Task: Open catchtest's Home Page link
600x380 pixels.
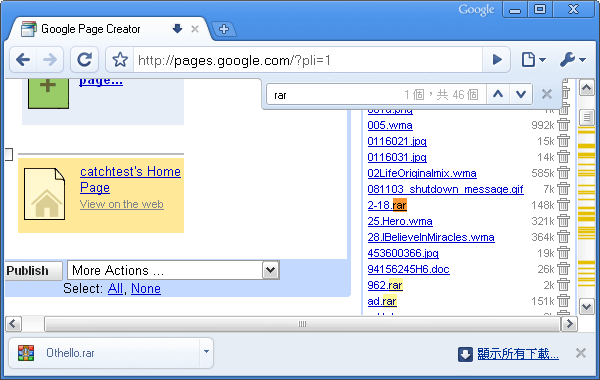Action: (130, 179)
